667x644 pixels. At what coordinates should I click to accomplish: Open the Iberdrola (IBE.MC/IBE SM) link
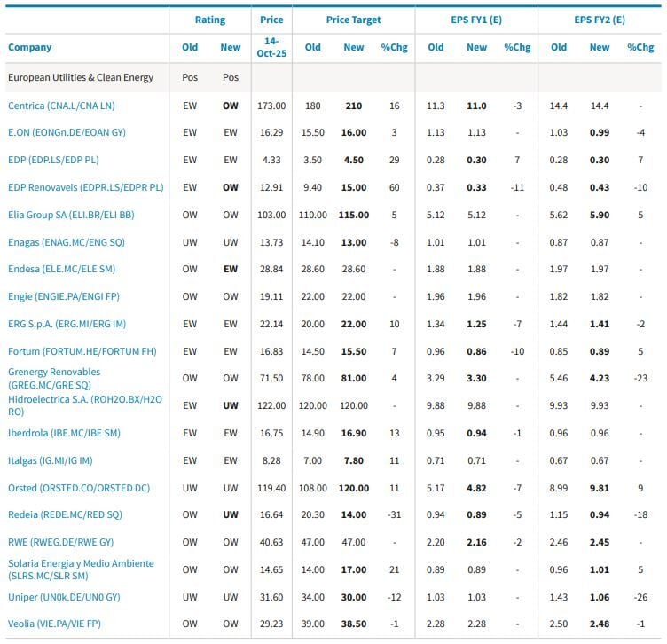pos(64,433)
